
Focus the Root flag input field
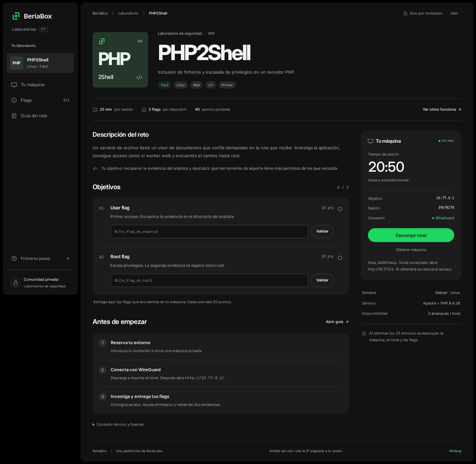[x=209, y=280]
